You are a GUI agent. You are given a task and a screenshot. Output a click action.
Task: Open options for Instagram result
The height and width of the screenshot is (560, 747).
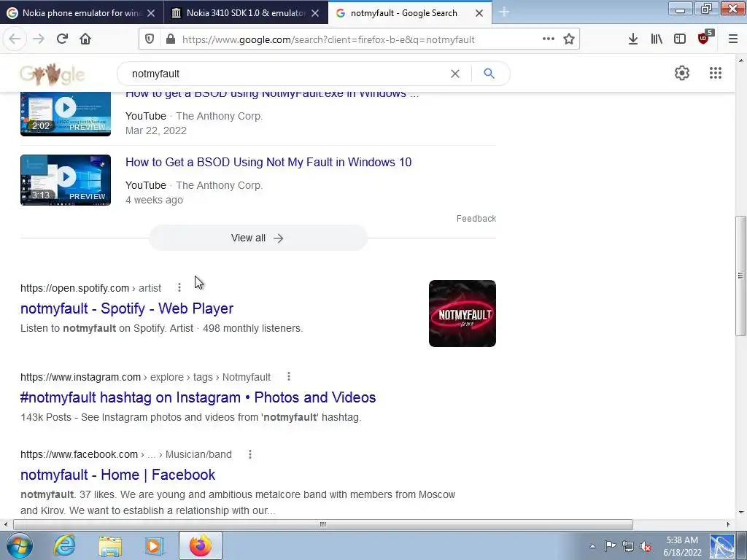[x=289, y=377]
